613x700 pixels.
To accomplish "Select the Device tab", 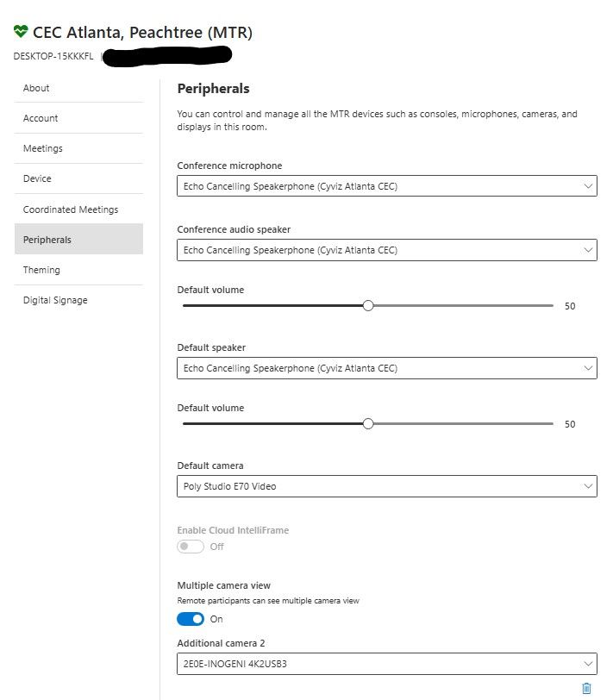I will (37, 178).
